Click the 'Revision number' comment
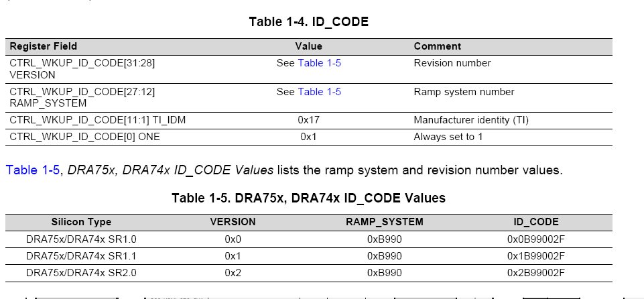Screen dimensions: 644x299 pyautogui.click(x=452, y=63)
